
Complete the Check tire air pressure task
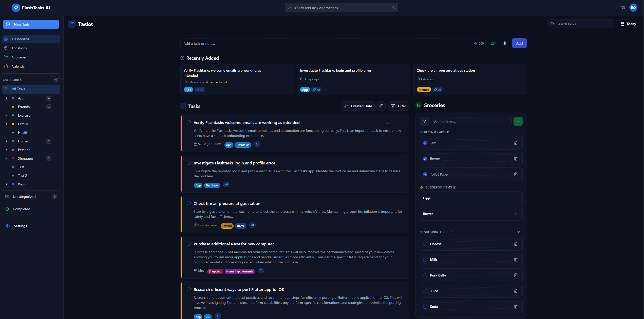click(x=189, y=203)
